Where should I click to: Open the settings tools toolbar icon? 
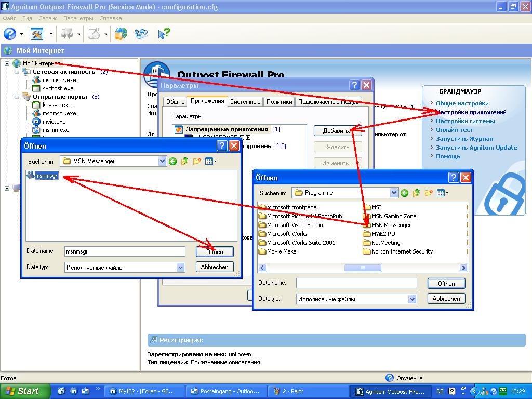point(37,34)
